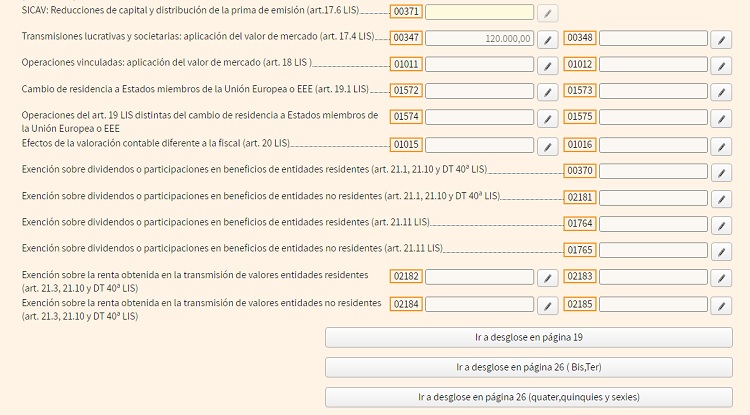Click the 'Operaciones vinculadas' (art. 18 LIS) label
The height and width of the screenshot is (415, 750).
click(x=166, y=62)
